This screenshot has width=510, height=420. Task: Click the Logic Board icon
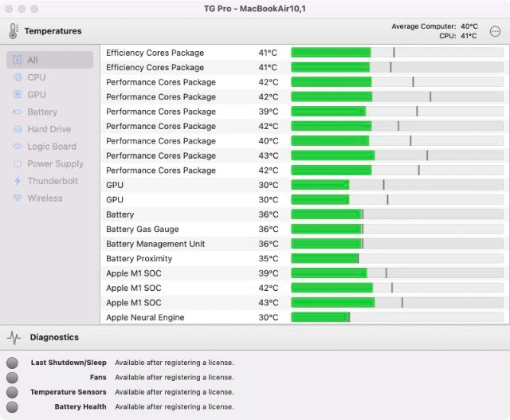(x=18, y=147)
